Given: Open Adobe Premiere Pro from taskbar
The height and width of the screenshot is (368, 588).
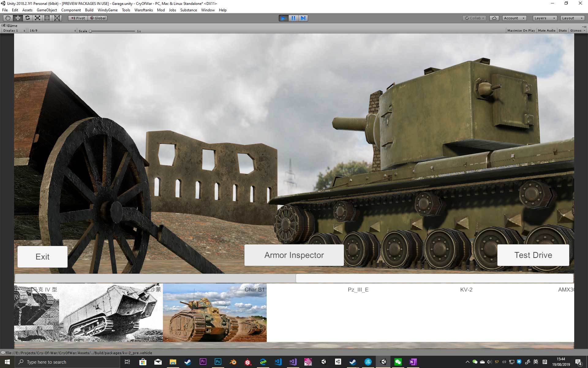Looking at the screenshot, I should click(203, 362).
